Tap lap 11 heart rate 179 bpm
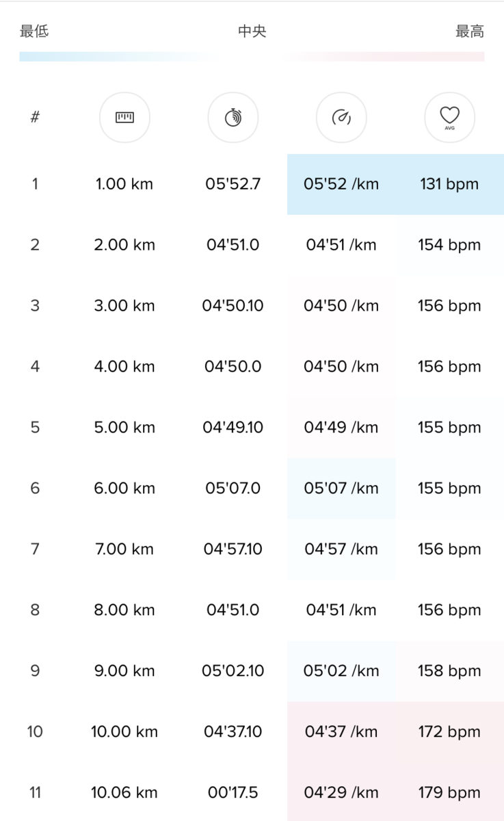This screenshot has height=821, width=504. tap(449, 792)
